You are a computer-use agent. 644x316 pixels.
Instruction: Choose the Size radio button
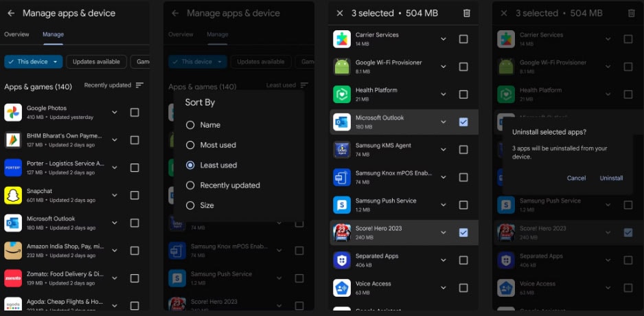coord(190,205)
